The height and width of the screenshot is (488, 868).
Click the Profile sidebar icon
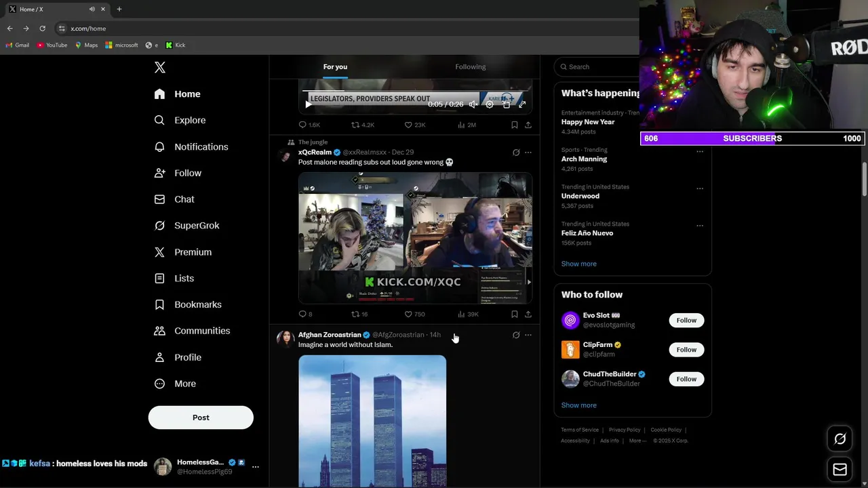[x=159, y=357]
